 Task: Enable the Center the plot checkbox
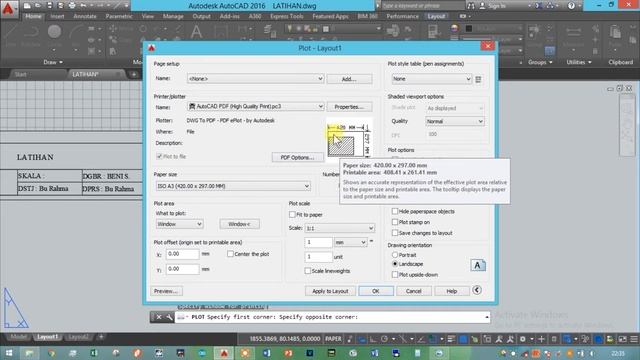(x=230, y=254)
